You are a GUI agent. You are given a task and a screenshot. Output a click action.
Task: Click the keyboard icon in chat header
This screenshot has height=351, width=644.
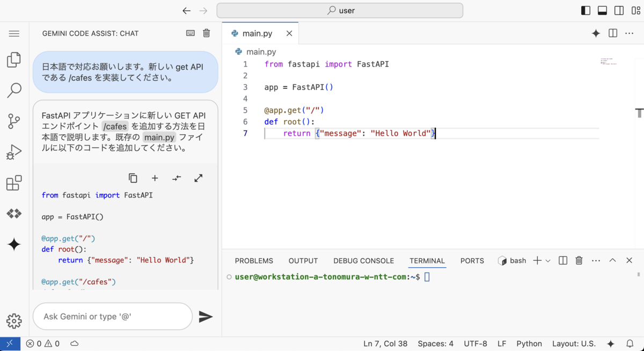191,33
